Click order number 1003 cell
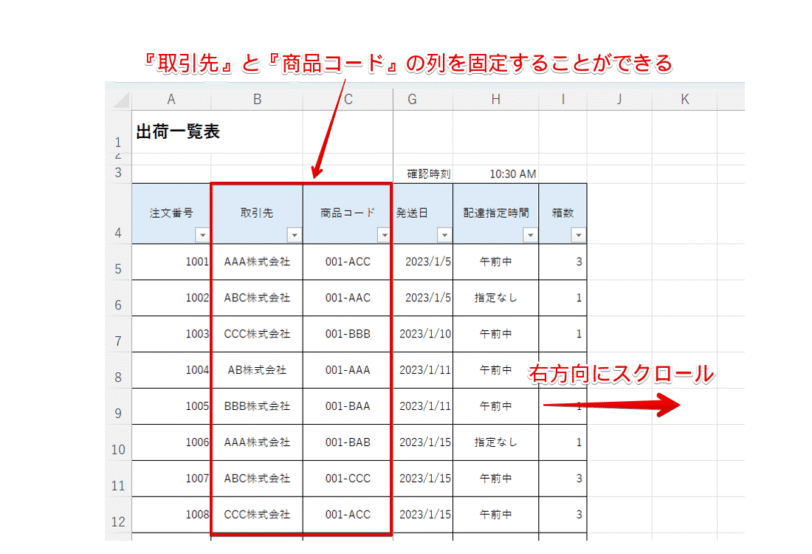The height and width of the screenshot is (554, 812). [x=171, y=334]
